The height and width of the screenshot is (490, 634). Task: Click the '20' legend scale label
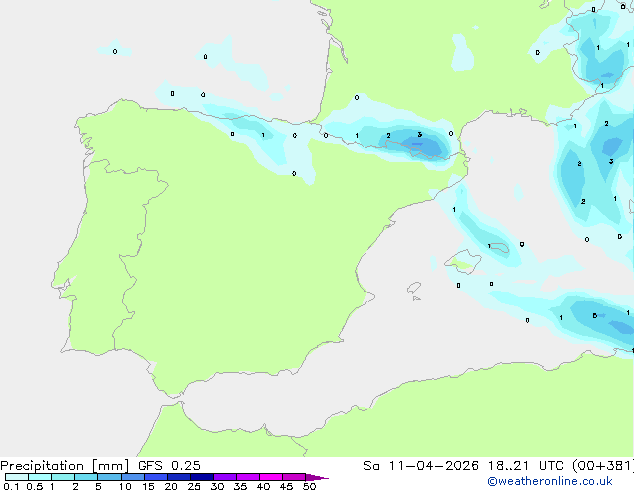[x=171, y=486]
